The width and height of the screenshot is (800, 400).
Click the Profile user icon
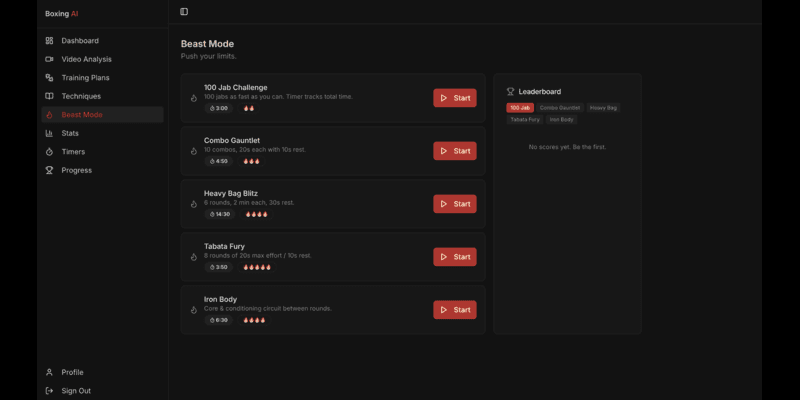pos(50,372)
